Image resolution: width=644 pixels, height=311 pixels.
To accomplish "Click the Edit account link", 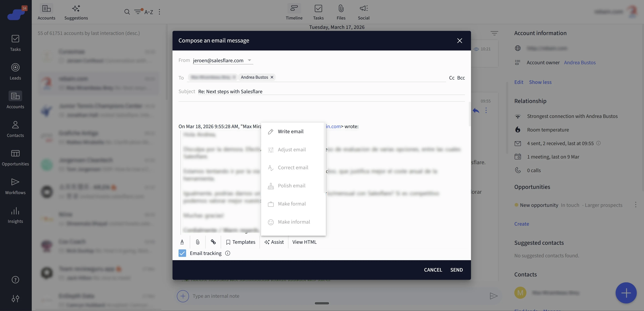I will [519, 82].
